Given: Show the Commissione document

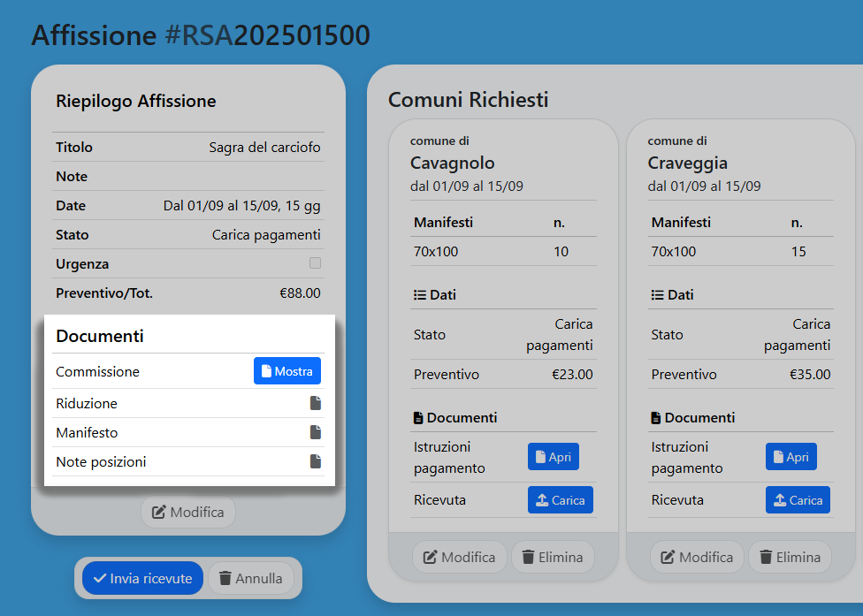Looking at the screenshot, I should (x=286, y=372).
